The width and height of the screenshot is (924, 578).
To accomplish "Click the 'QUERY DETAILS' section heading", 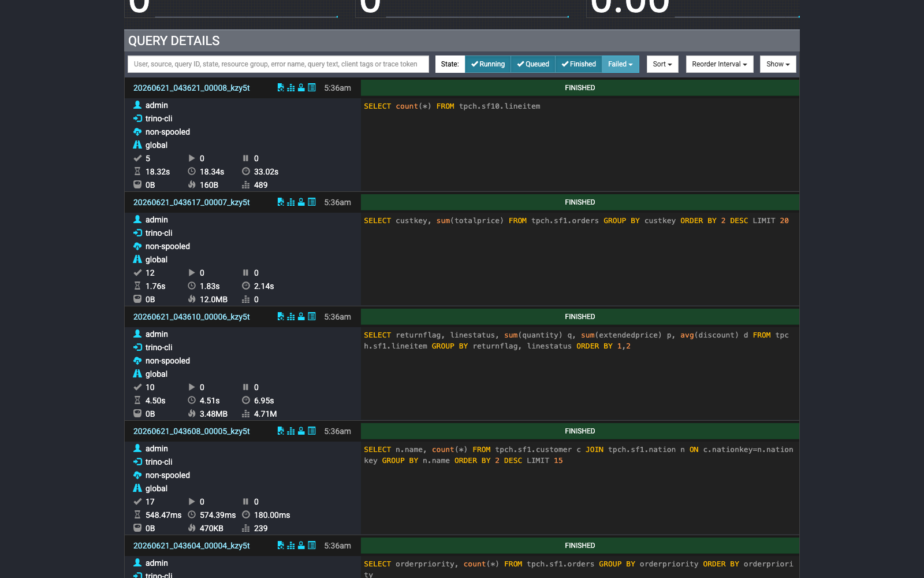I will click(x=174, y=41).
